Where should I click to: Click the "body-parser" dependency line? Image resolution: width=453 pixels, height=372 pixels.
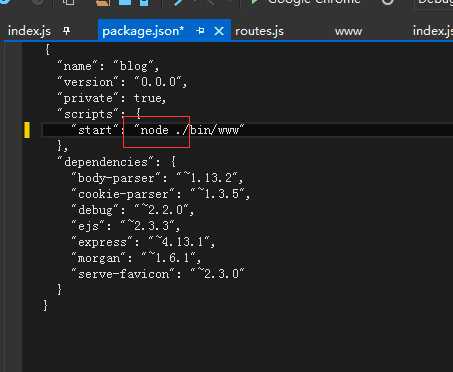pos(157,178)
